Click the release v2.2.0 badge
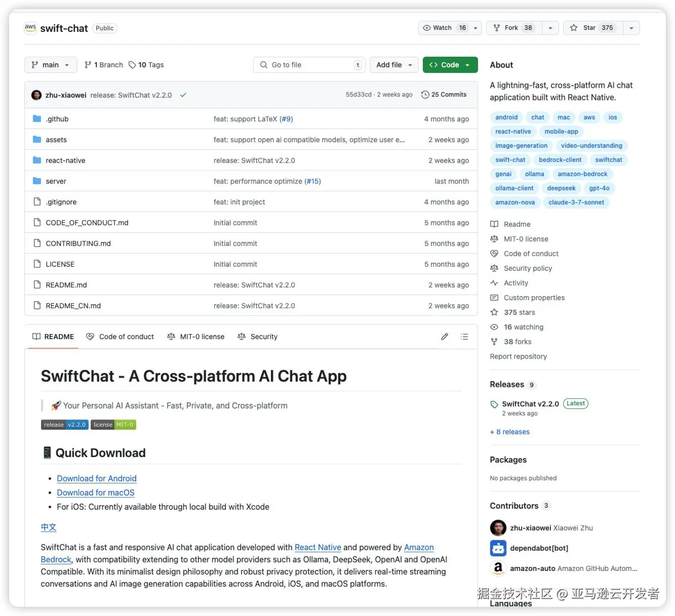This screenshot has height=616, width=675. tap(65, 425)
